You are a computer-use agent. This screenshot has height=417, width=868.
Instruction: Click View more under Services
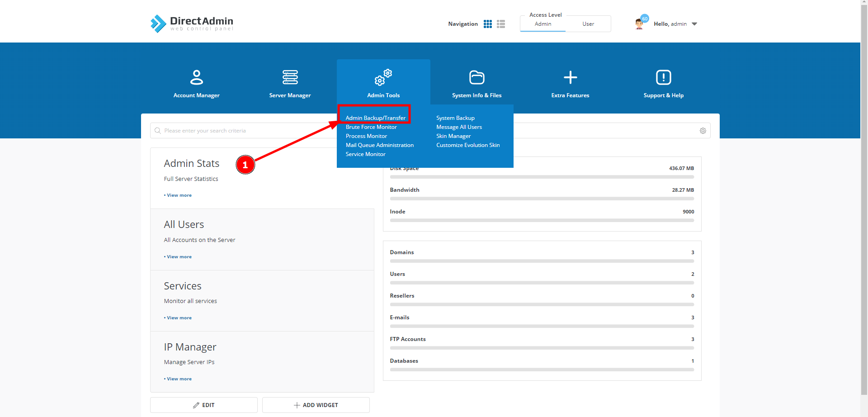[x=179, y=318]
